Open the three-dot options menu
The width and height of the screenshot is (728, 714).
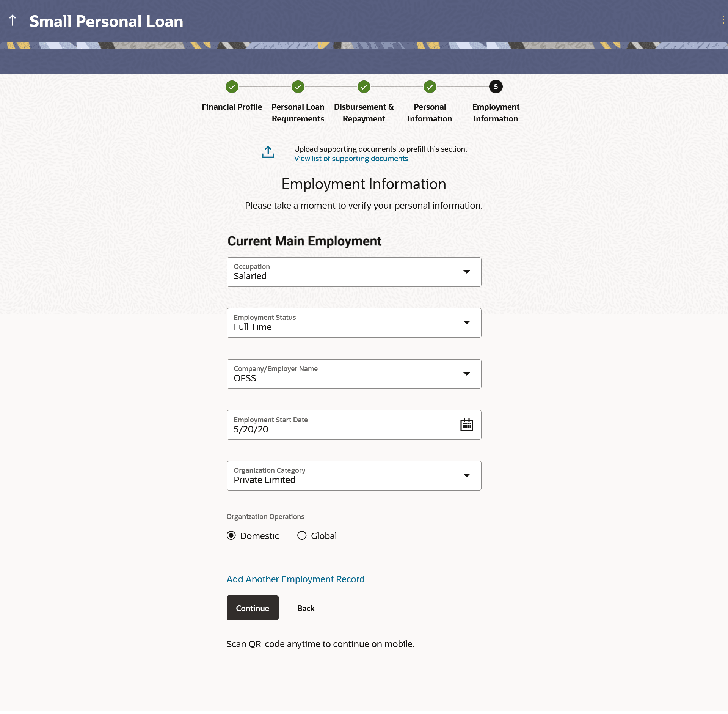(x=723, y=20)
